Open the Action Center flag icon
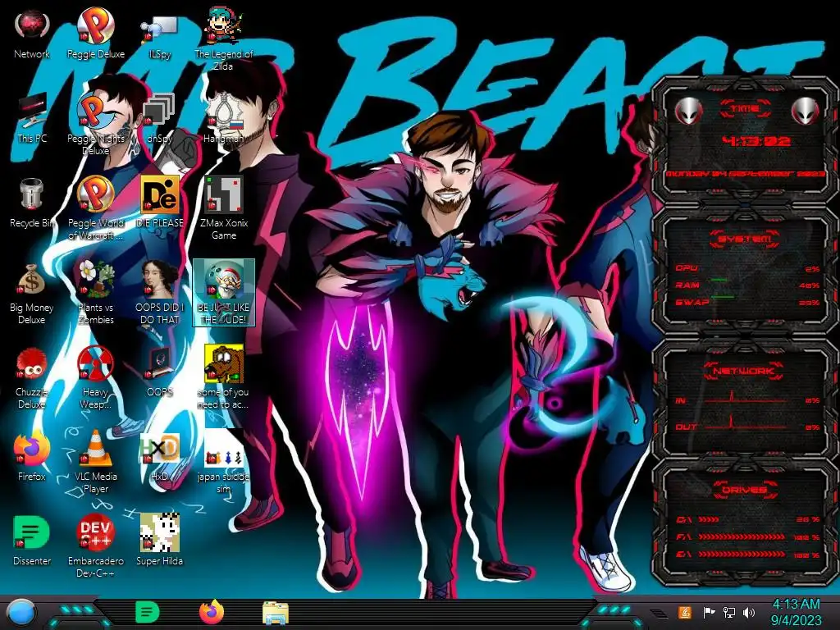This screenshot has width=840, height=630. click(708, 612)
